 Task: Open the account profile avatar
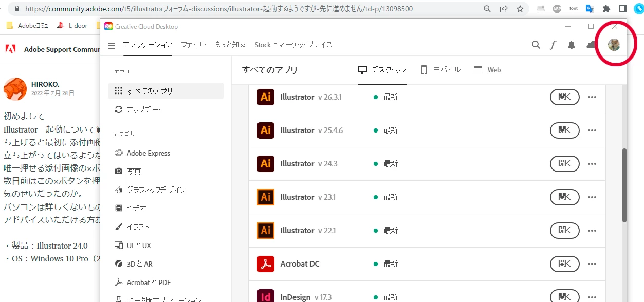[x=614, y=45]
